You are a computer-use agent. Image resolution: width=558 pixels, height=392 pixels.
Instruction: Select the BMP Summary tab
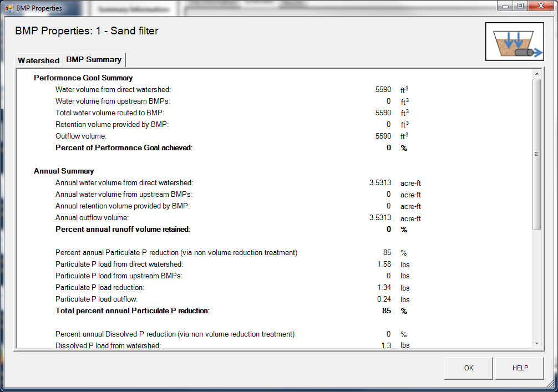pyautogui.click(x=94, y=59)
